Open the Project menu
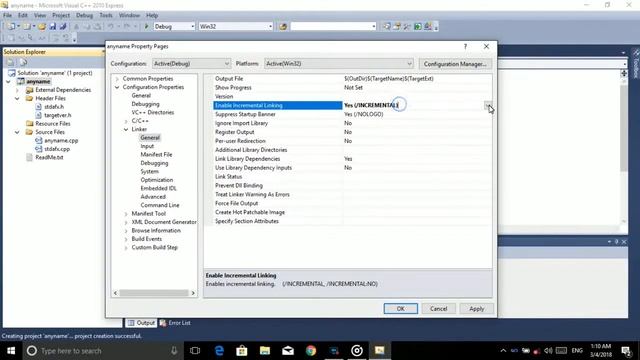This screenshot has width=640, height=360. pos(61,16)
